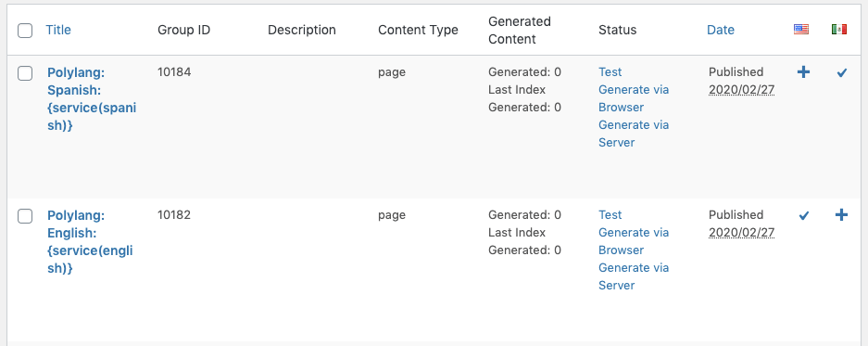Click Generate via Server for group 10182

[634, 276]
